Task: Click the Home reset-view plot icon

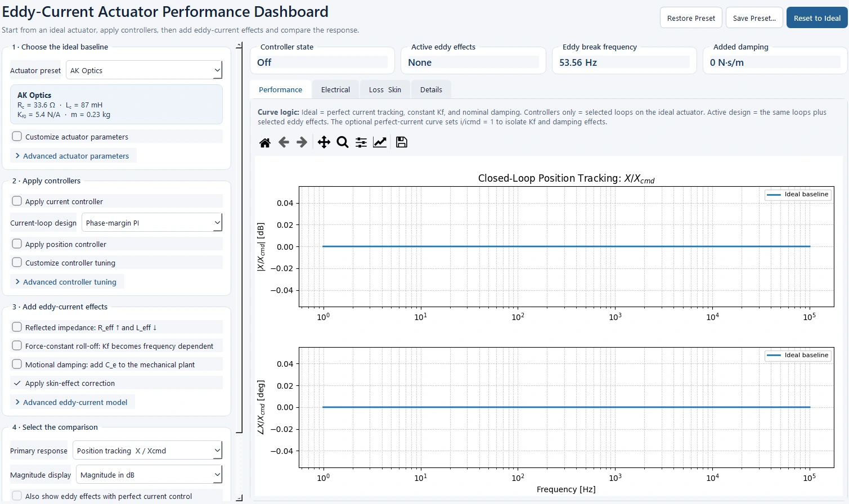Action: pyautogui.click(x=265, y=142)
